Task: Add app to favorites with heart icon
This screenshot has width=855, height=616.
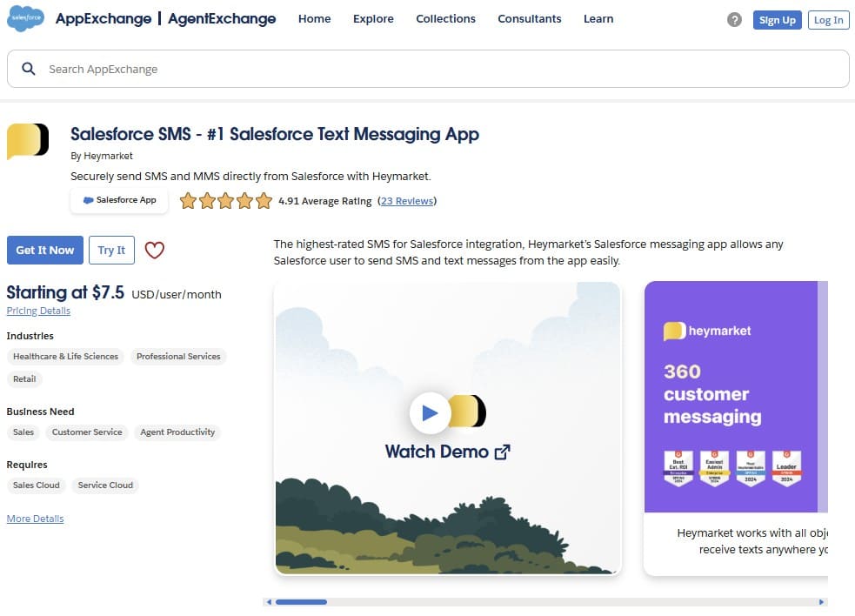Action: pos(154,250)
